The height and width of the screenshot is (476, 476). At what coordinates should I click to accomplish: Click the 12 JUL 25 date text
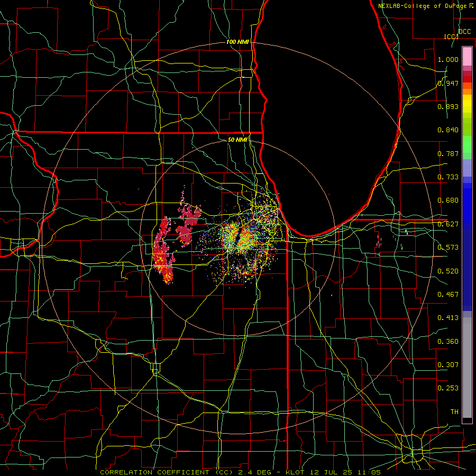331,472
